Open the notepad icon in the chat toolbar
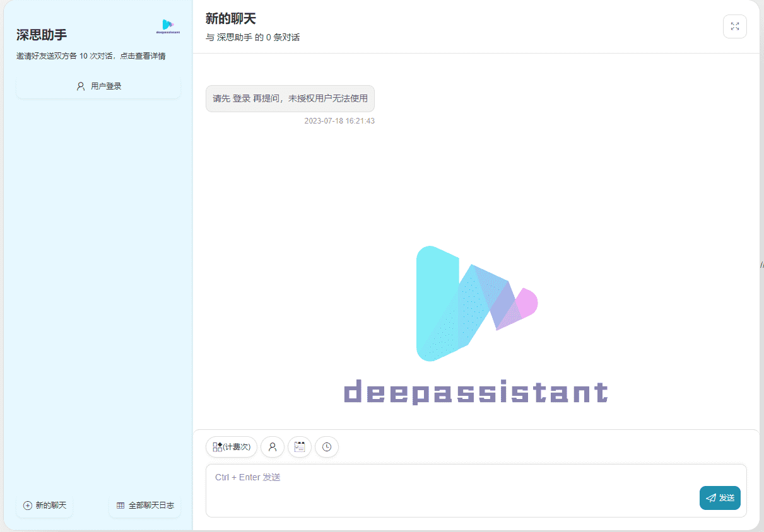Screen dimensions: 764x532 (x=300, y=447)
